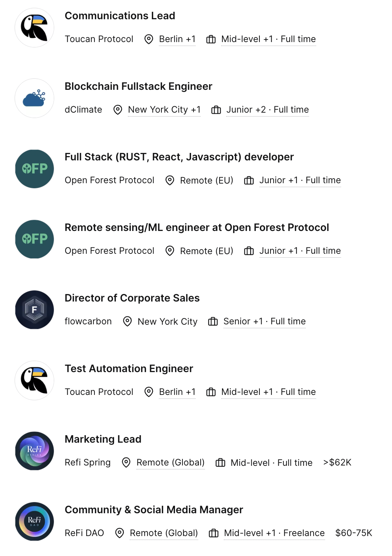Screen dimensions: 392x556
Task: Show more levels for Junior +2 · Full time
Action: (267, 110)
